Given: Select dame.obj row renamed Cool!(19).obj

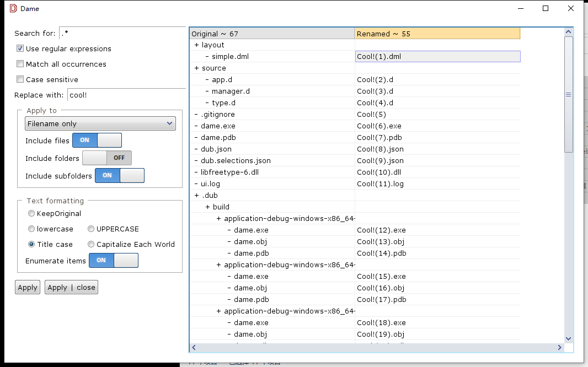Looking at the screenshot, I should point(272,334).
